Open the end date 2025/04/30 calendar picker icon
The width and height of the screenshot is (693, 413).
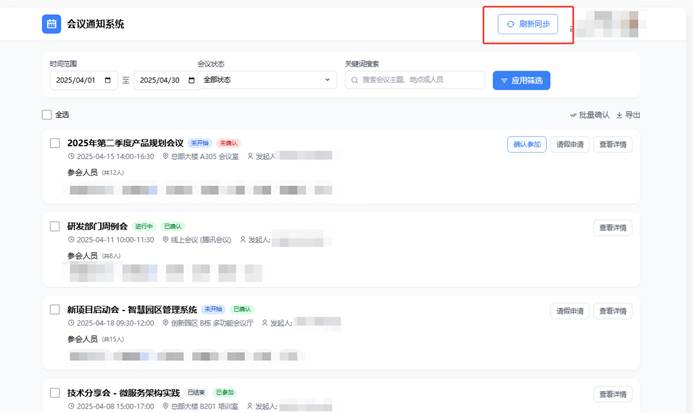click(x=191, y=80)
